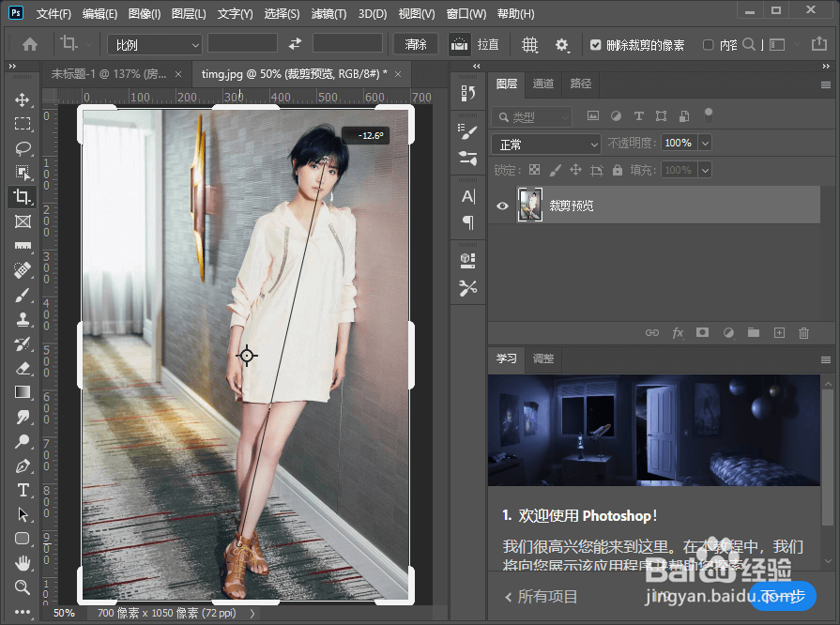
Task: Toggle layer filtering on or off
Action: [x=709, y=115]
